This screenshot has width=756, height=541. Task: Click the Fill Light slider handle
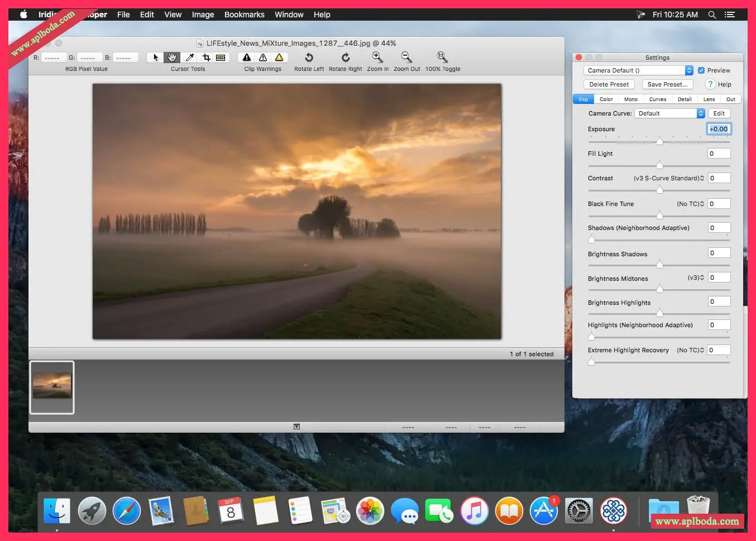click(x=659, y=165)
